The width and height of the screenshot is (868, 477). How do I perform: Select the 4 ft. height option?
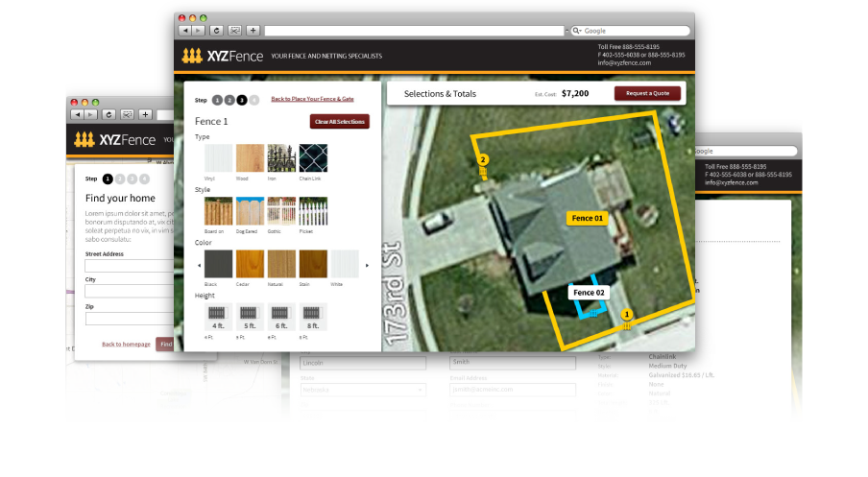click(218, 317)
